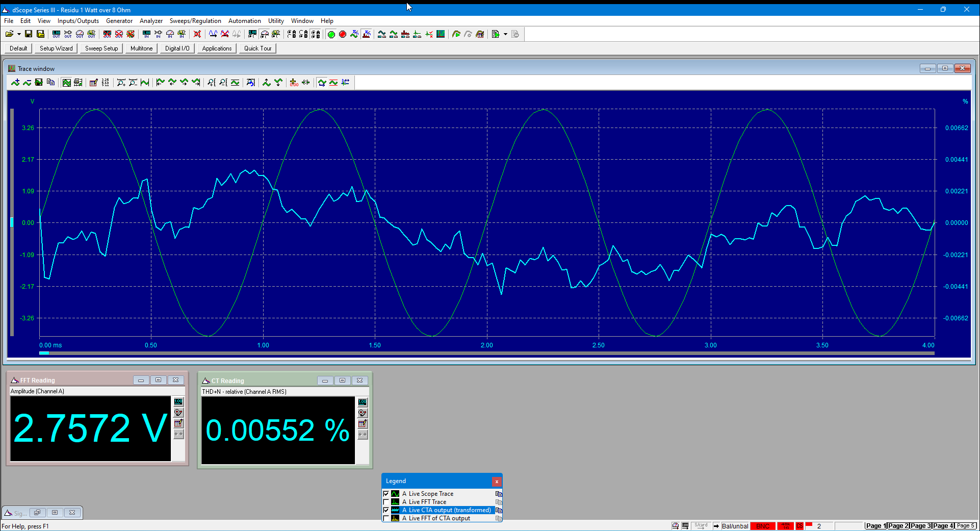Image resolution: width=980 pixels, height=531 pixels.
Task: Click the cursor readout 0.00 icon
Action: coord(294,83)
